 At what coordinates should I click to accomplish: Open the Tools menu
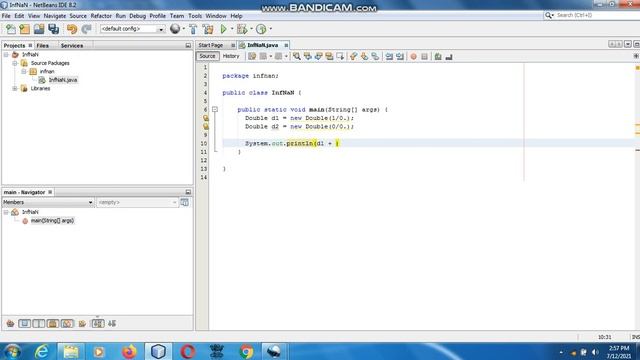(195, 16)
